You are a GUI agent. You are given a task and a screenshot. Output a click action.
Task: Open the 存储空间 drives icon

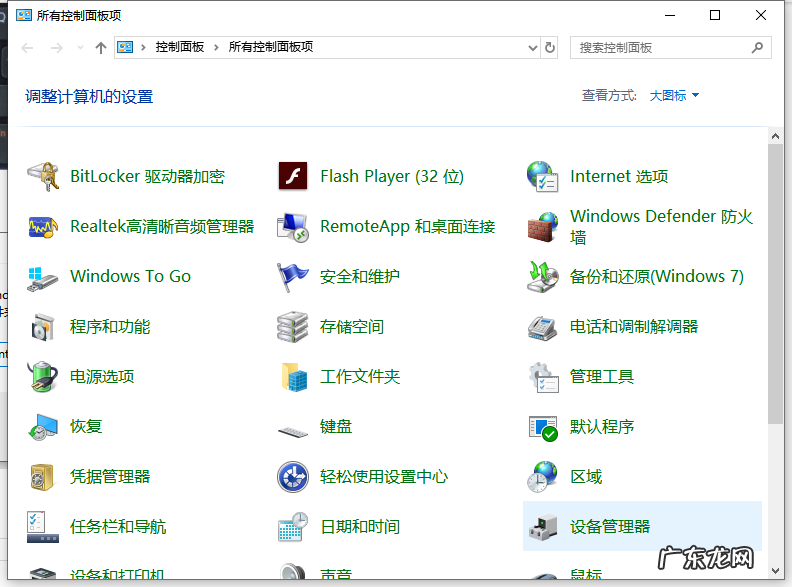(293, 327)
